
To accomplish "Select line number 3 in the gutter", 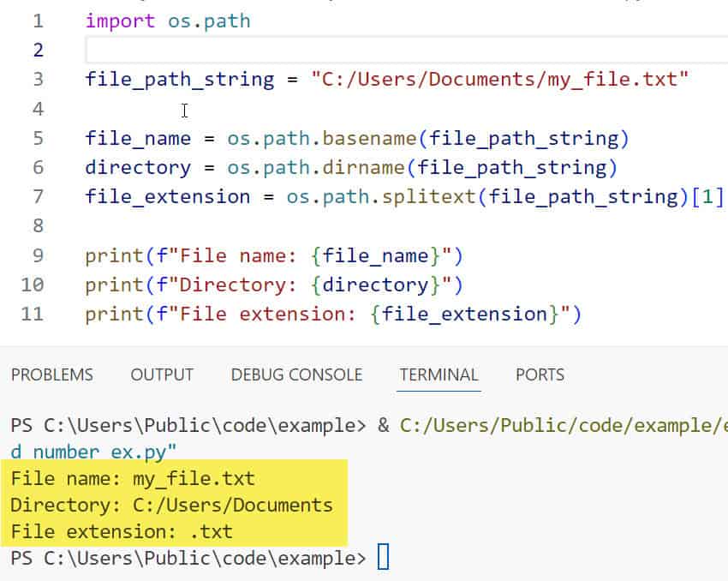I will click(38, 80).
